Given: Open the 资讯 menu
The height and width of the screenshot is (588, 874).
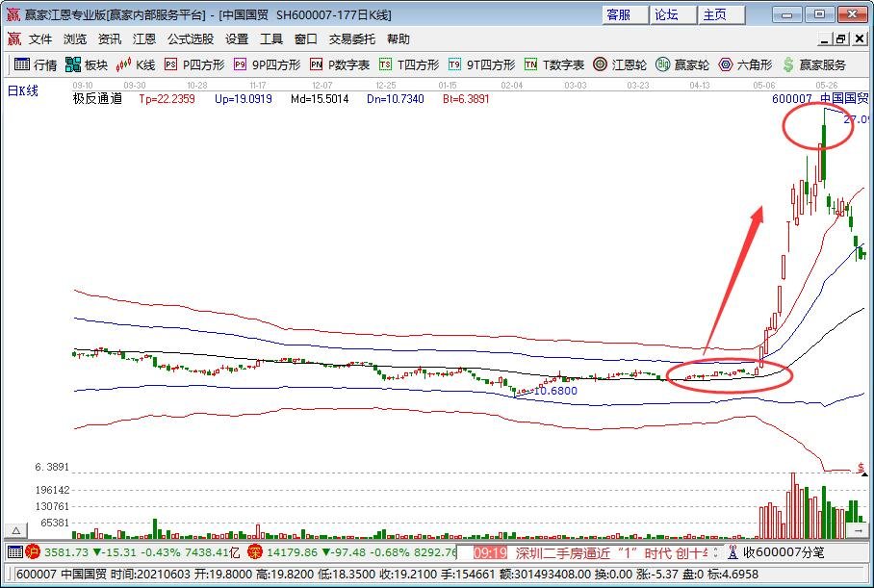Looking at the screenshot, I should click(110, 39).
